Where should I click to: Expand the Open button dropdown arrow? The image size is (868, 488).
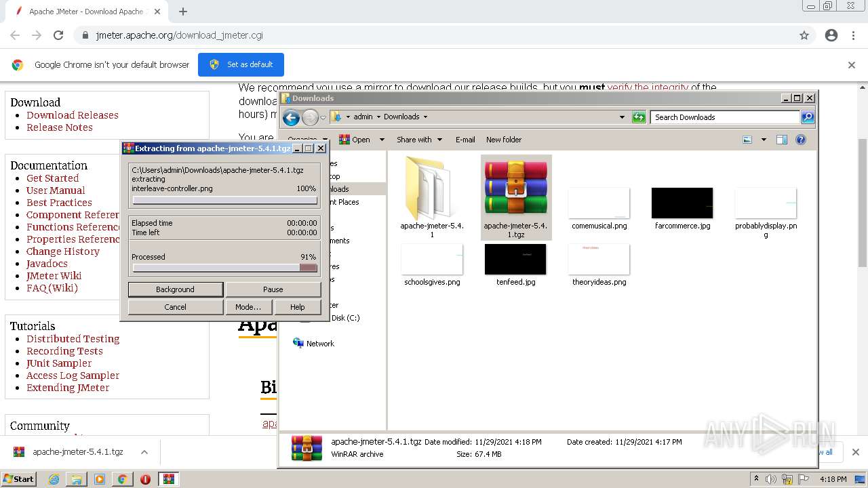382,140
